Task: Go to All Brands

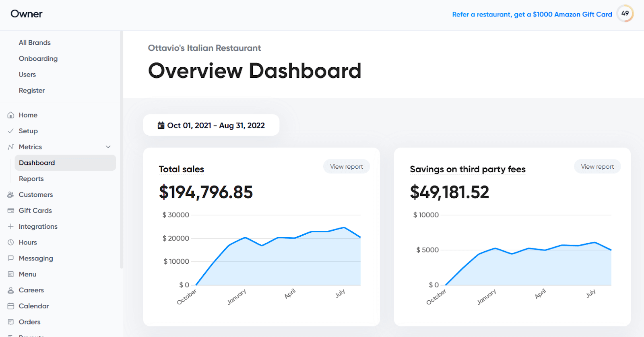Action: [x=35, y=43]
